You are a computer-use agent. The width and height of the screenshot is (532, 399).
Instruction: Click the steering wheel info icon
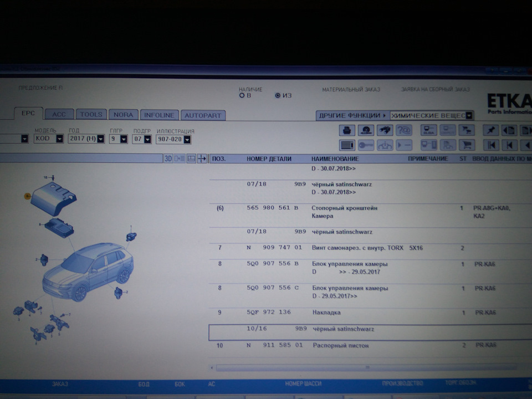point(385,145)
